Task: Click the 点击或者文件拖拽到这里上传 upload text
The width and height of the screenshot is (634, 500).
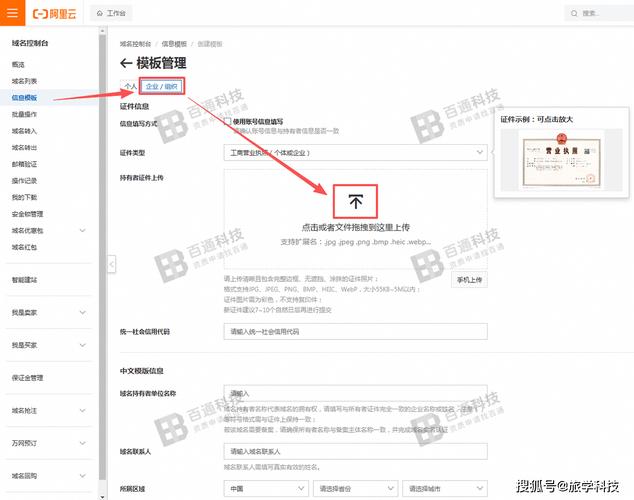Action: pyautogui.click(x=355, y=228)
